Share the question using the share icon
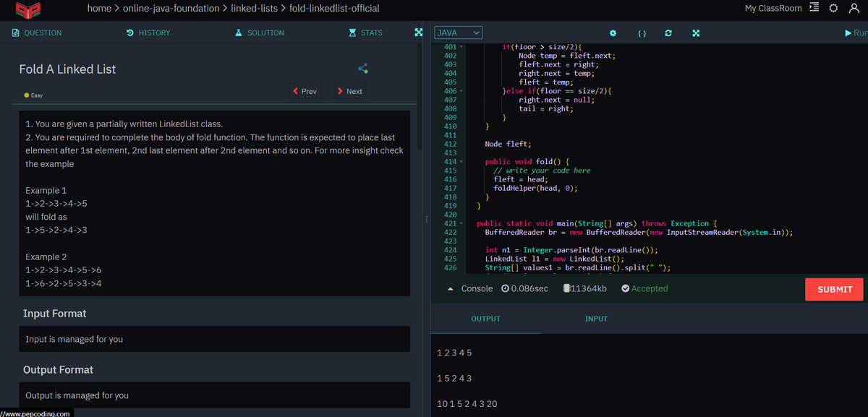 (363, 69)
